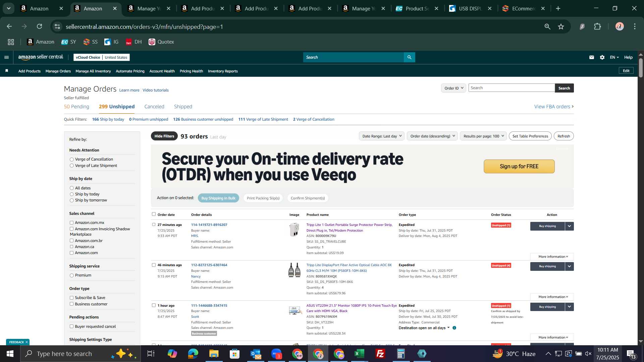Open Results per page: 100 dropdown
The width and height of the screenshot is (644, 362).
[483, 136]
